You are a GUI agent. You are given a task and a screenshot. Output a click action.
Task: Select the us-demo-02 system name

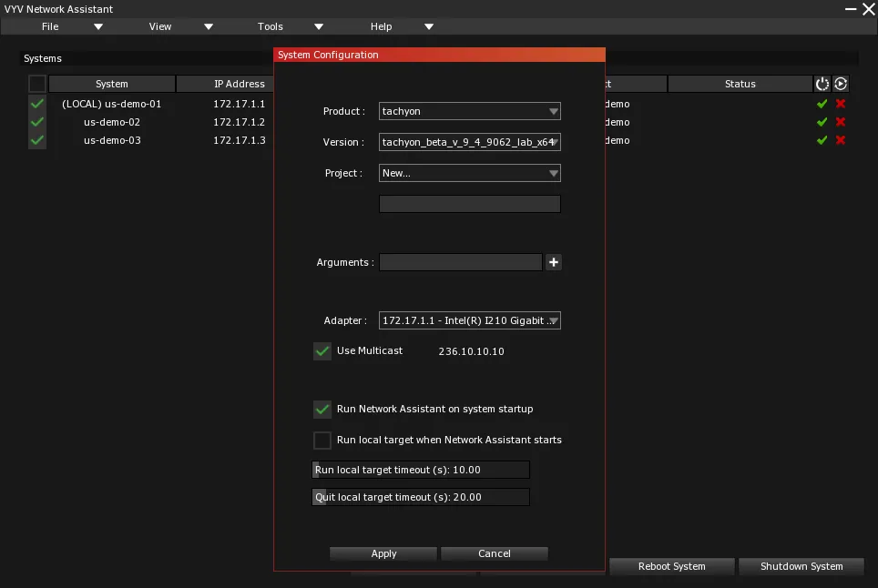tap(112, 122)
